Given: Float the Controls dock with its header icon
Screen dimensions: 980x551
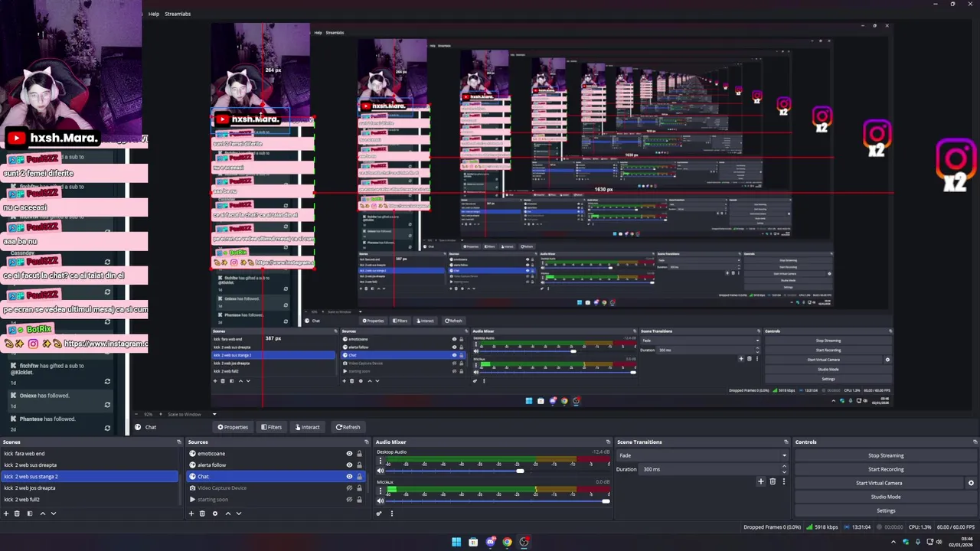Looking at the screenshot, I should 975,442.
